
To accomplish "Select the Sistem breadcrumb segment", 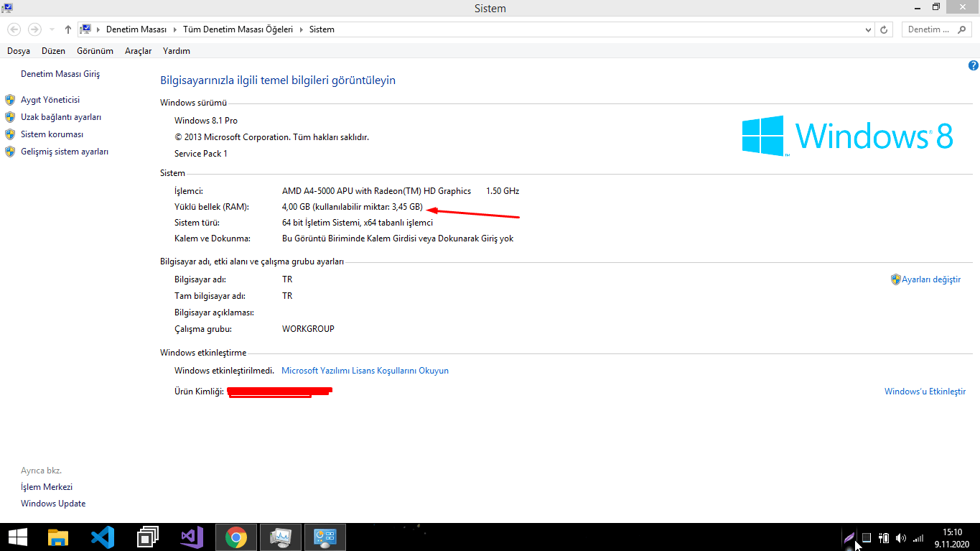I will pyautogui.click(x=322, y=29).
